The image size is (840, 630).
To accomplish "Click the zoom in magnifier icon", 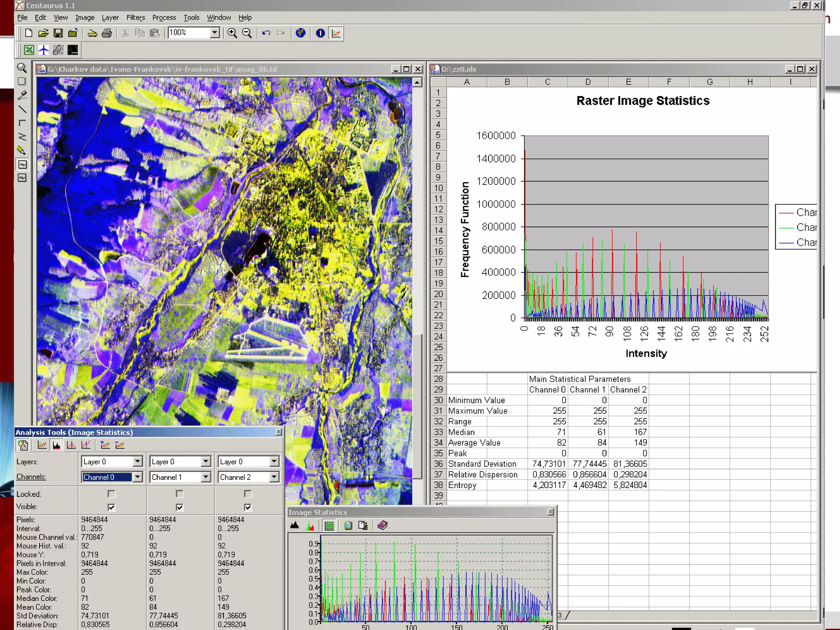I will (232, 33).
